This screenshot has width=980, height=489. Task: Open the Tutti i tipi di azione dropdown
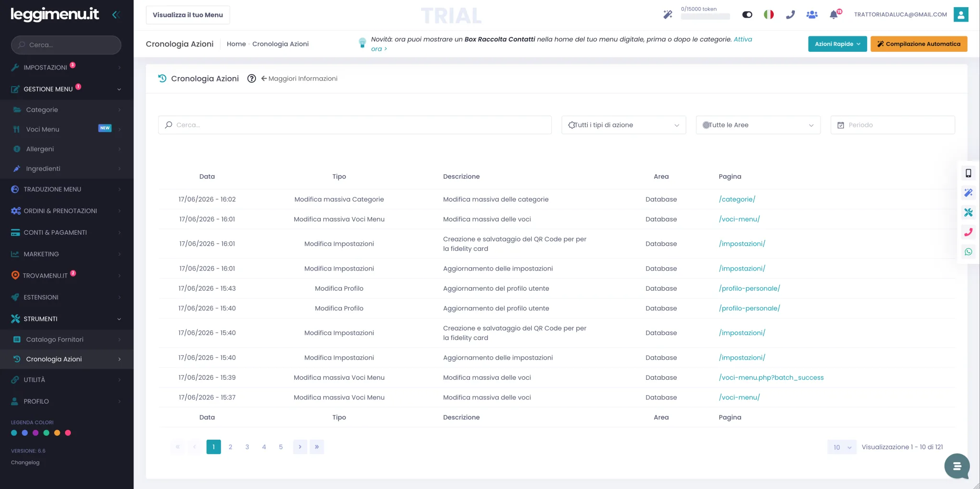624,125
